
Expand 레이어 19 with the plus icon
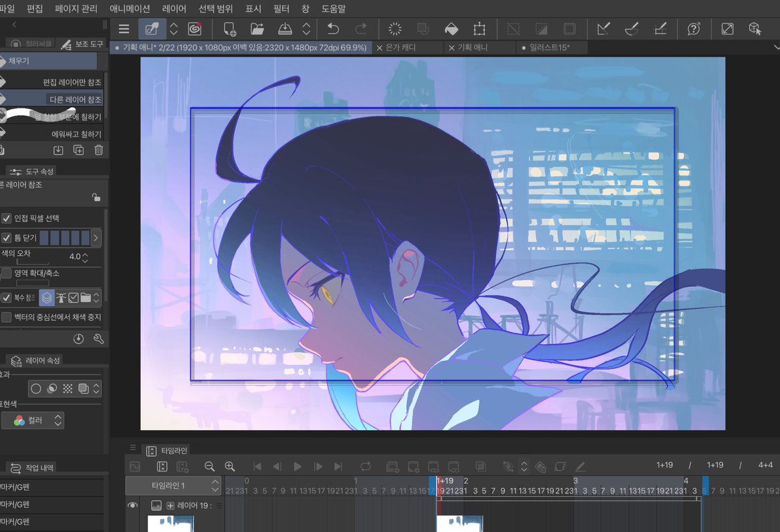170,505
